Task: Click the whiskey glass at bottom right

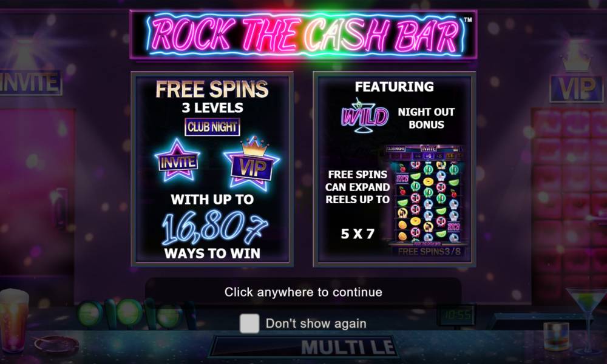Action: click(556, 335)
